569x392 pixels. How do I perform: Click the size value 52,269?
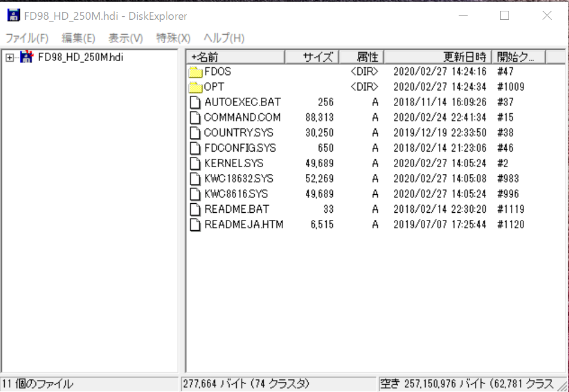(320, 179)
